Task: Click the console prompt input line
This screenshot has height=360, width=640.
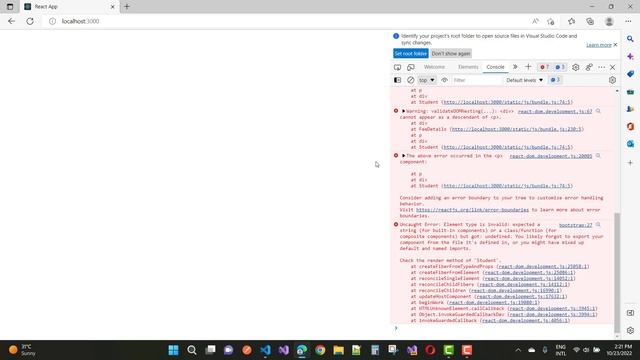Action: 504,328
